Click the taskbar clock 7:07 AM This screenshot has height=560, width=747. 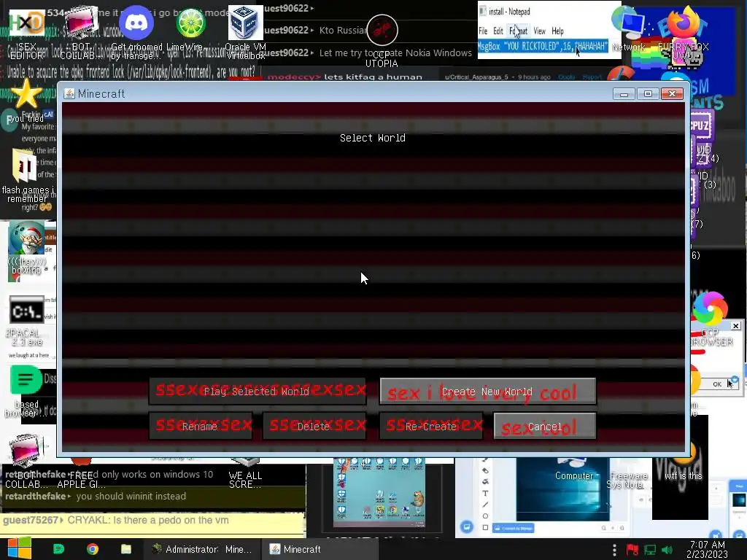(707, 549)
